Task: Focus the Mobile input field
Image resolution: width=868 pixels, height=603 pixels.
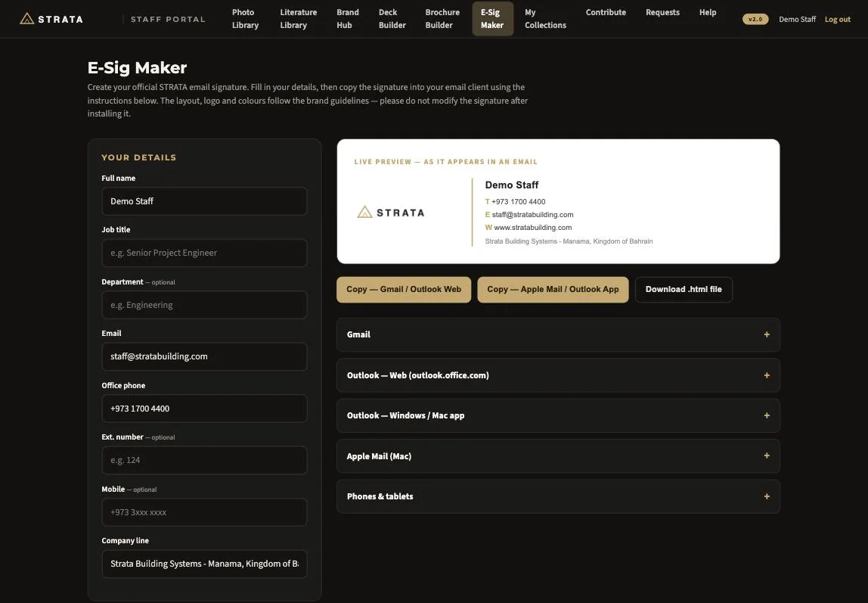Action: (x=204, y=512)
